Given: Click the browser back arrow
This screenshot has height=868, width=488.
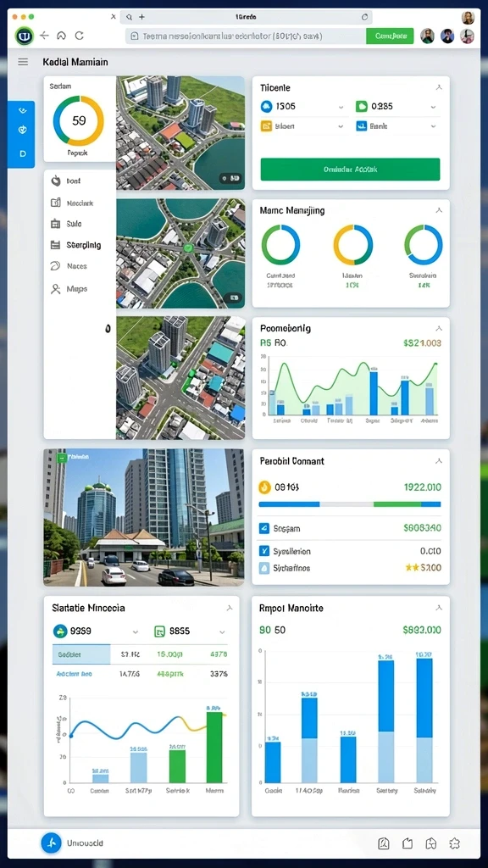Looking at the screenshot, I should pyautogui.click(x=44, y=36).
